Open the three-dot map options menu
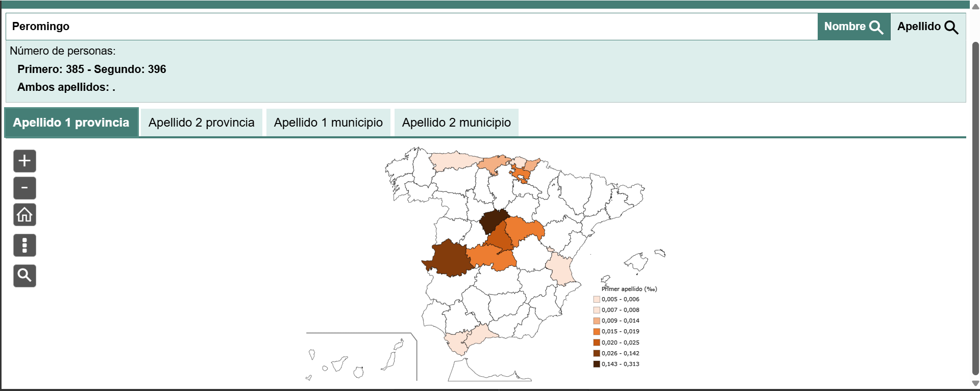The image size is (980, 391). coord(24,245)
